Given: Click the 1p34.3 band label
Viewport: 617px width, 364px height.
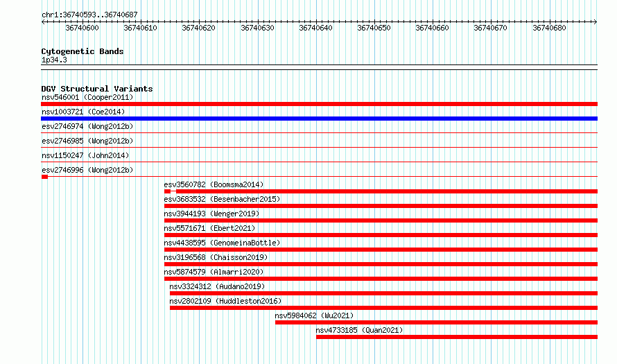Looking at the screenshot, I should (x=54, y=60).
